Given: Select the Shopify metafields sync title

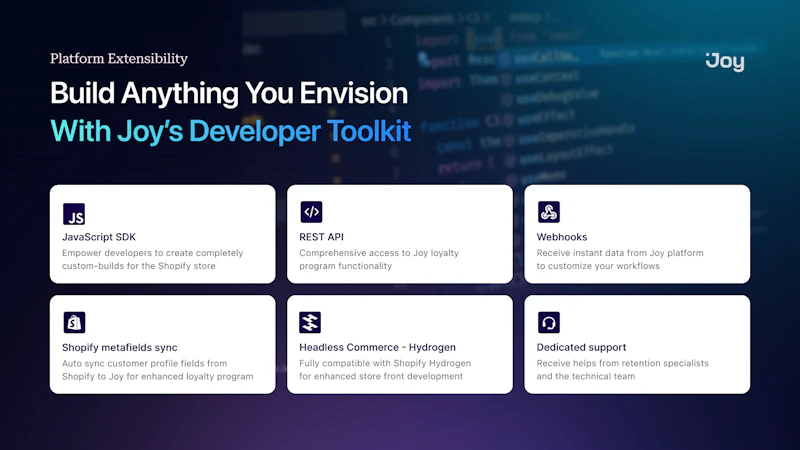Looking at the screenshot, I should (120, 347).
